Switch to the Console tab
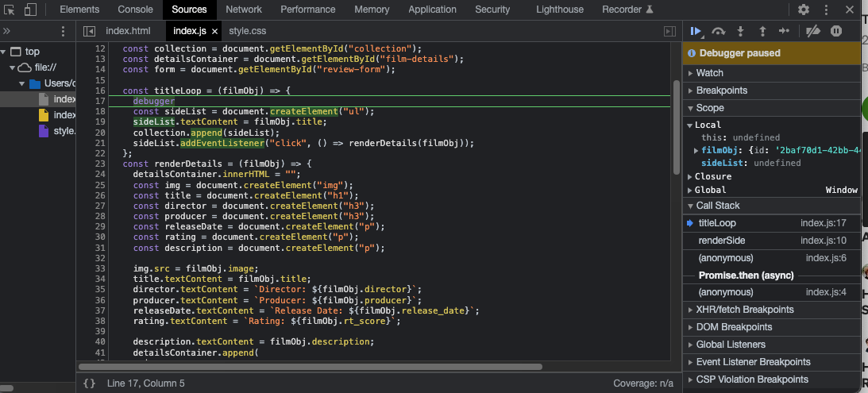 coord(135,10)
